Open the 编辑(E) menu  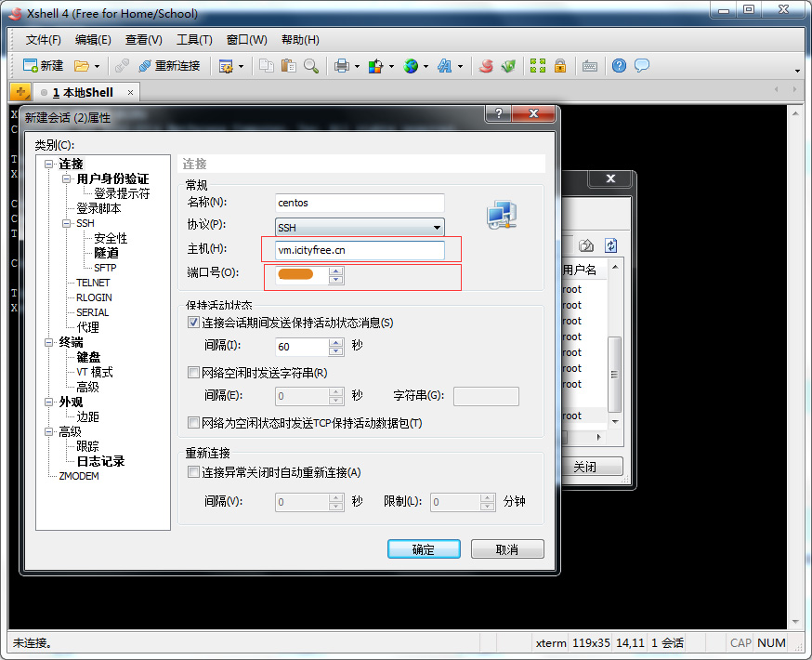pos(93,40)
